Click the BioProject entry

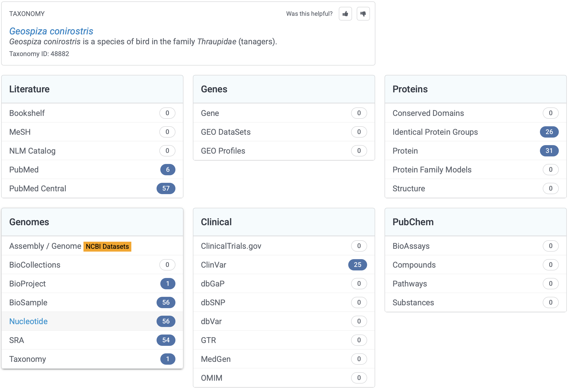(27, 284)
